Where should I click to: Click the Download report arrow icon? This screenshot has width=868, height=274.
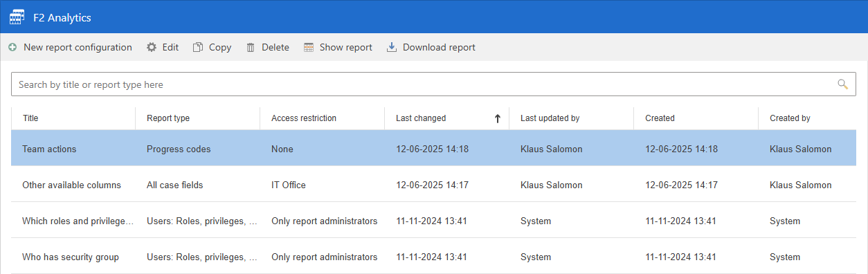[x=392, y=48]
